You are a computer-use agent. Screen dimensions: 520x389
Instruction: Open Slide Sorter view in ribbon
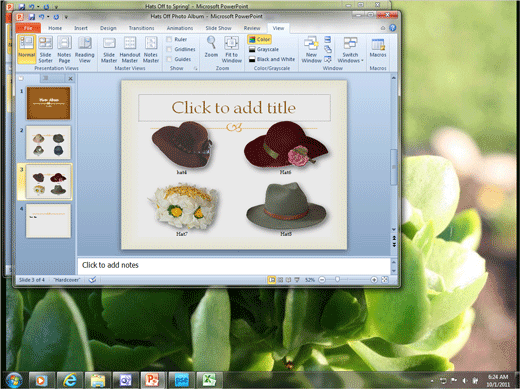point(45,50)
